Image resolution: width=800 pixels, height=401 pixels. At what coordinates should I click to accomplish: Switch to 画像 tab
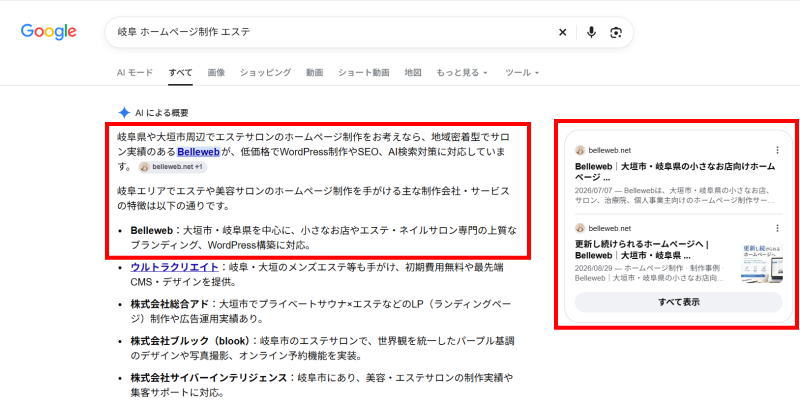(x=216, y=72)
